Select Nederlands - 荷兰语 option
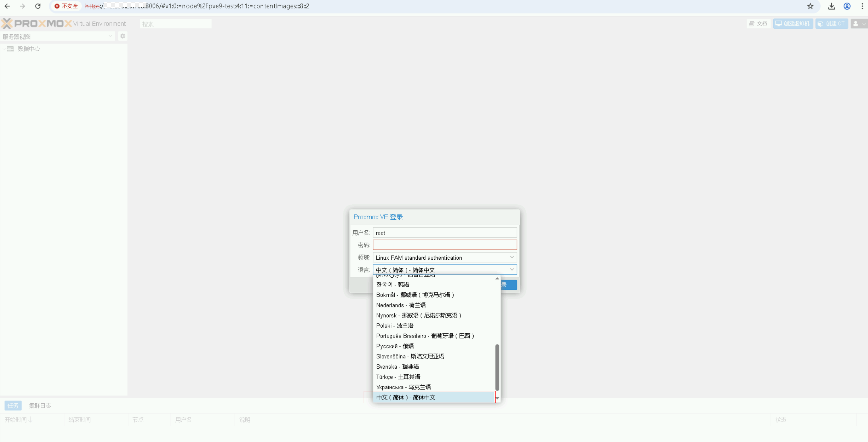Screen dimensions: 868x442 click(434, 305)
